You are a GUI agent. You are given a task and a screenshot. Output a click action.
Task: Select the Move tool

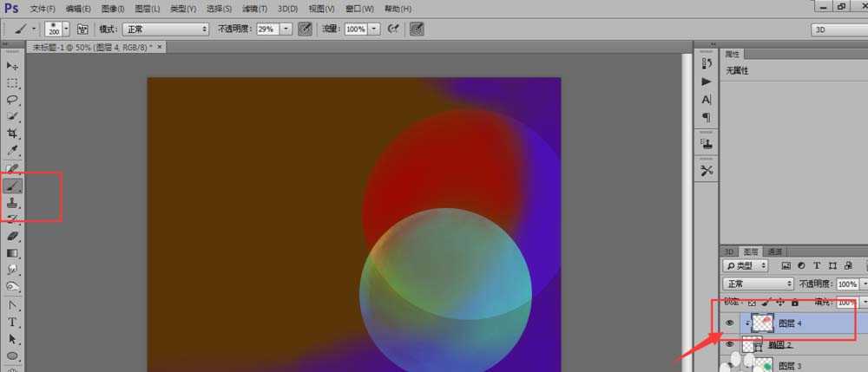tap(13, 66)
